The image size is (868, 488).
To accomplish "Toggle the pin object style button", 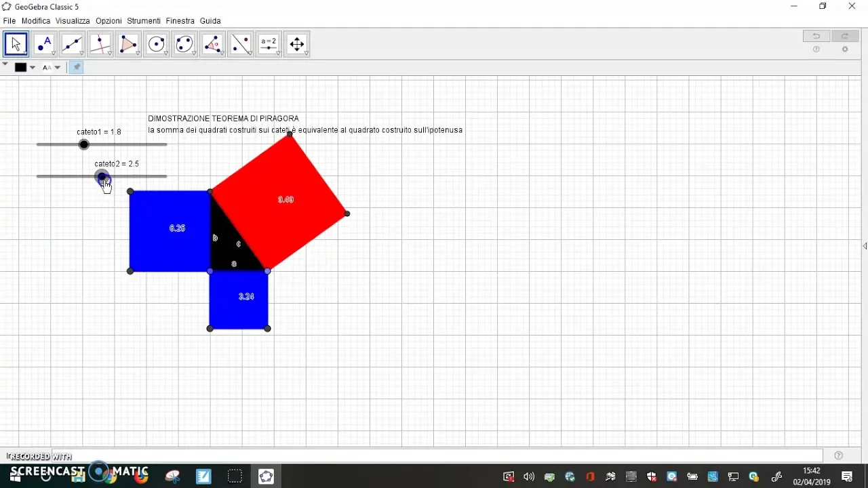I will point(77,67).
